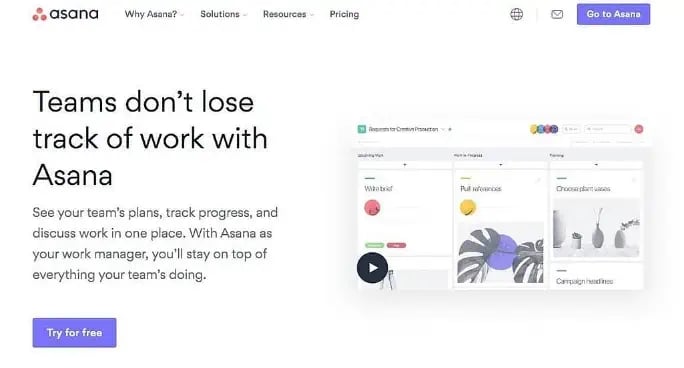Open the Pricing page
The image size is (684, 368).
344,14
